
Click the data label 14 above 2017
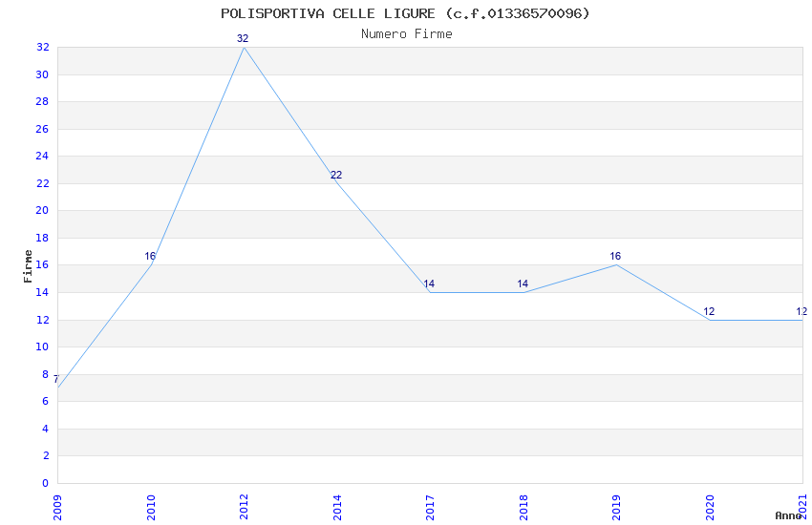point(429,283)
